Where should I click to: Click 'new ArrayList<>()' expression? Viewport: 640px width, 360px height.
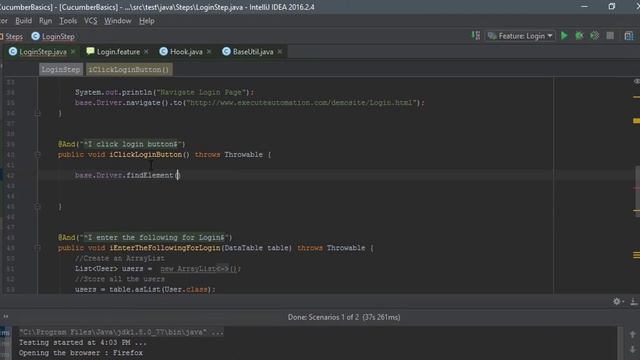click(198, 269)
